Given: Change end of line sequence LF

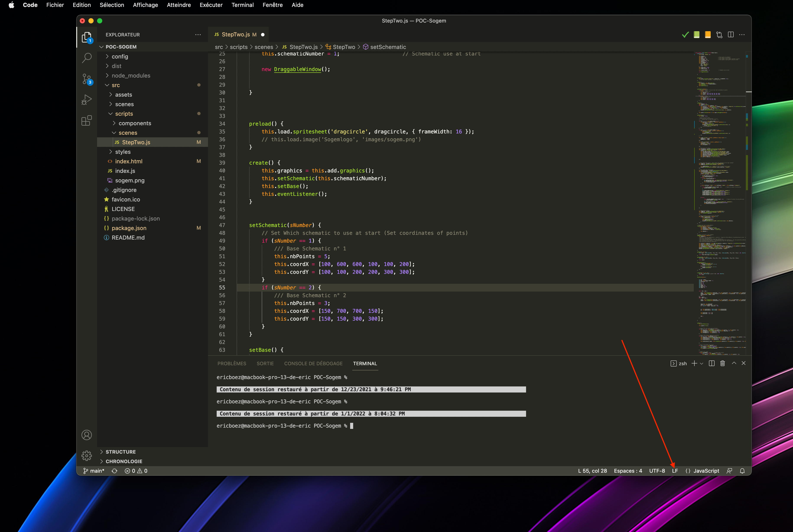Looking at the screenshot, I should (675, 471).
